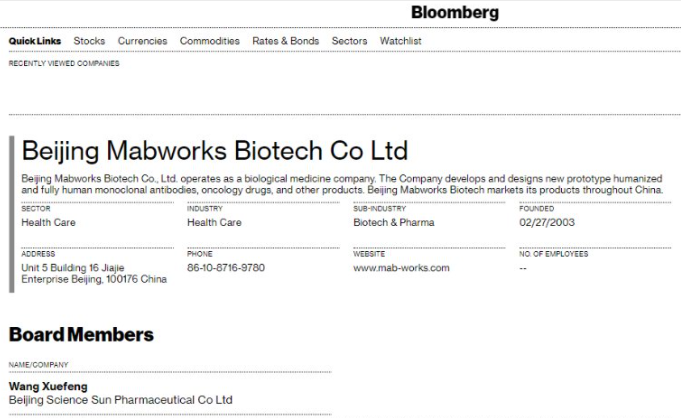
Task: Open the Currencies quick link
Action: tap(142, 41)
